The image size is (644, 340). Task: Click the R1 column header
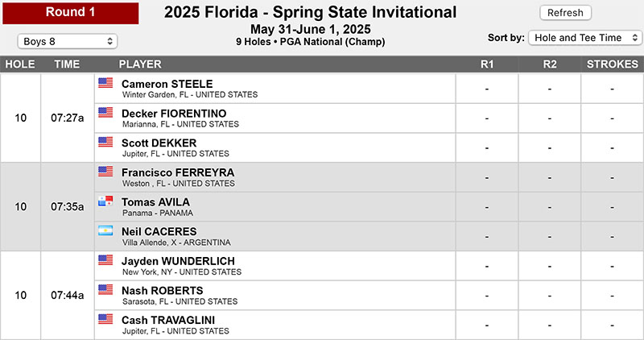tap(487, 64)
